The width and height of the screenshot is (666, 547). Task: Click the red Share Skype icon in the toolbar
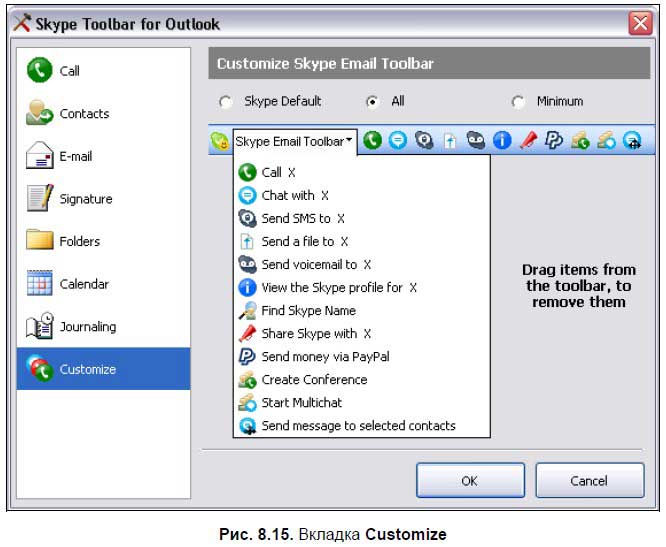tap(528, 142)
